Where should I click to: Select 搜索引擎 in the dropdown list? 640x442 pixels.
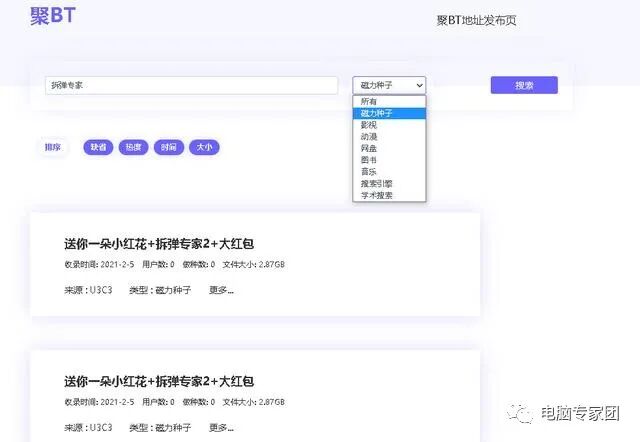[x=389, y=184]
